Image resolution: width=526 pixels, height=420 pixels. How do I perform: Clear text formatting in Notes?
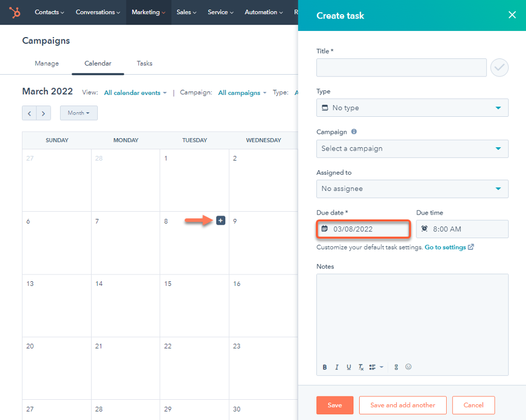[x=361, y=367]
